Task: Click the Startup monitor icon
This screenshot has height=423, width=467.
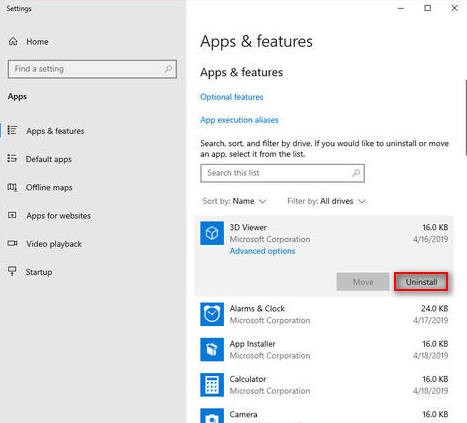Action: (x=12, y=271)
